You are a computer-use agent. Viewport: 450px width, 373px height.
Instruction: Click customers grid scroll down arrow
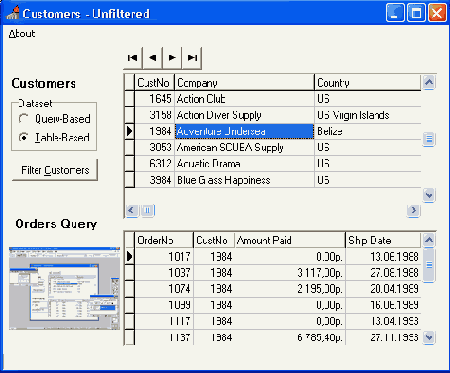(x=429, y=195)
